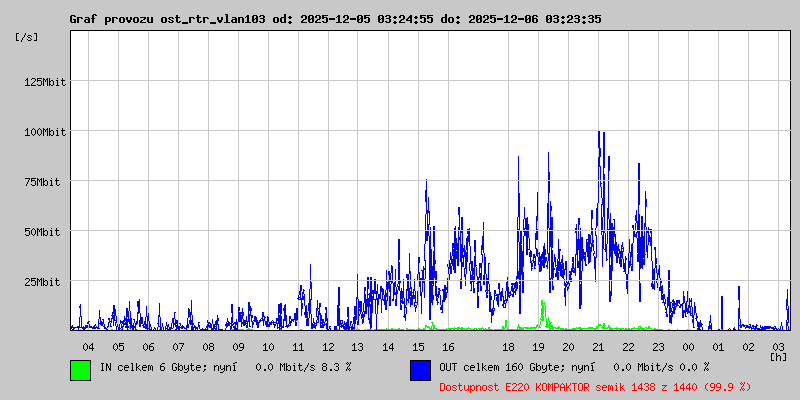This screenshot has height=400, width=800.
Task: Click the green IN legend swatch
Action: click(x=81, y=369)
